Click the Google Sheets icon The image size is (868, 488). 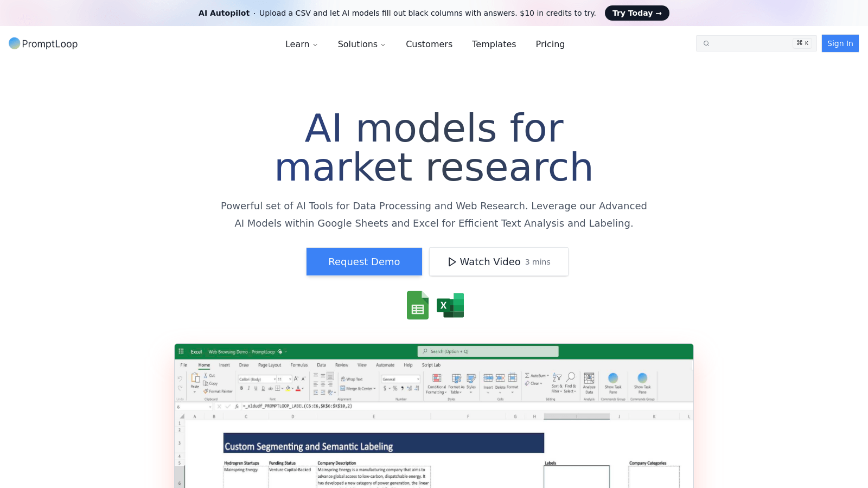418,305
